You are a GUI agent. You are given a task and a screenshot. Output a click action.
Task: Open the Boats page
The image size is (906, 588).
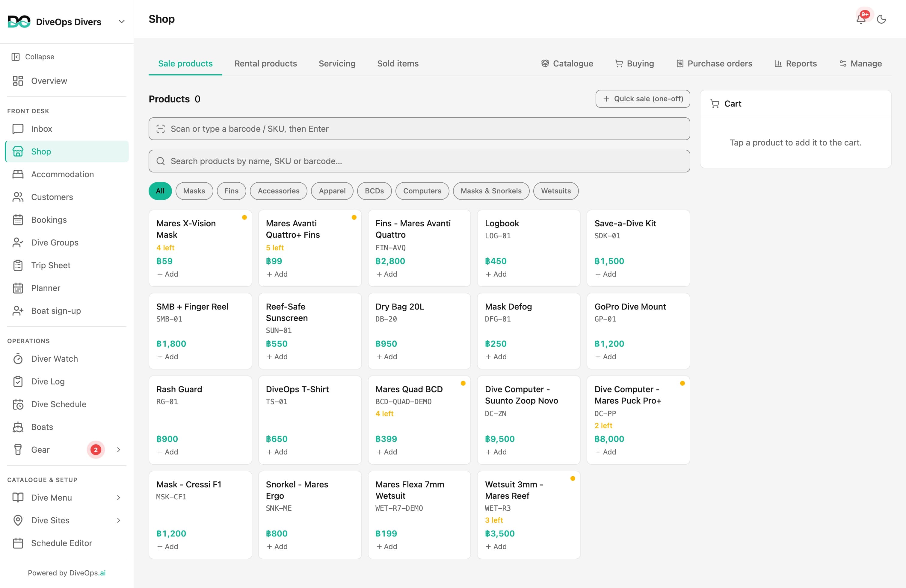pos(67,427)
